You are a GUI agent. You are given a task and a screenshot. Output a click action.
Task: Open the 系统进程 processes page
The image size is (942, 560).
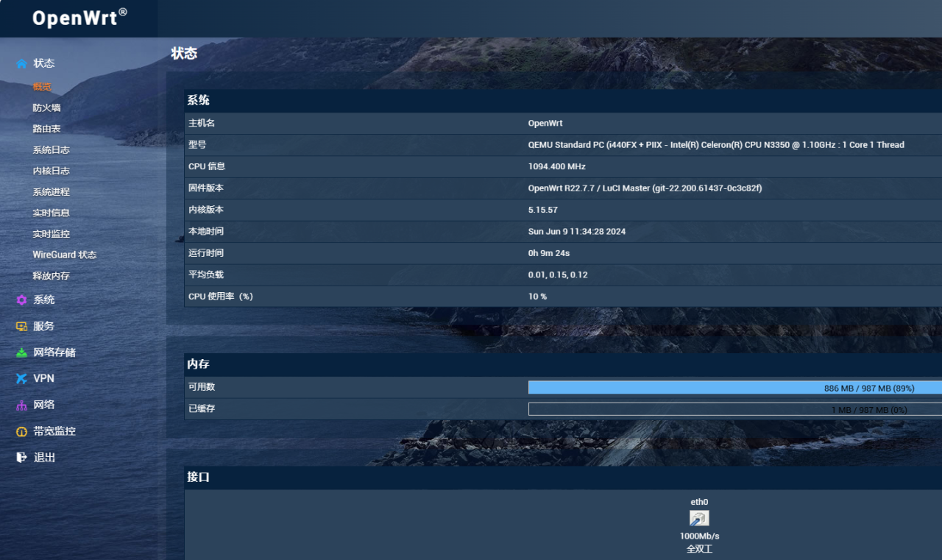click(51, 191)
